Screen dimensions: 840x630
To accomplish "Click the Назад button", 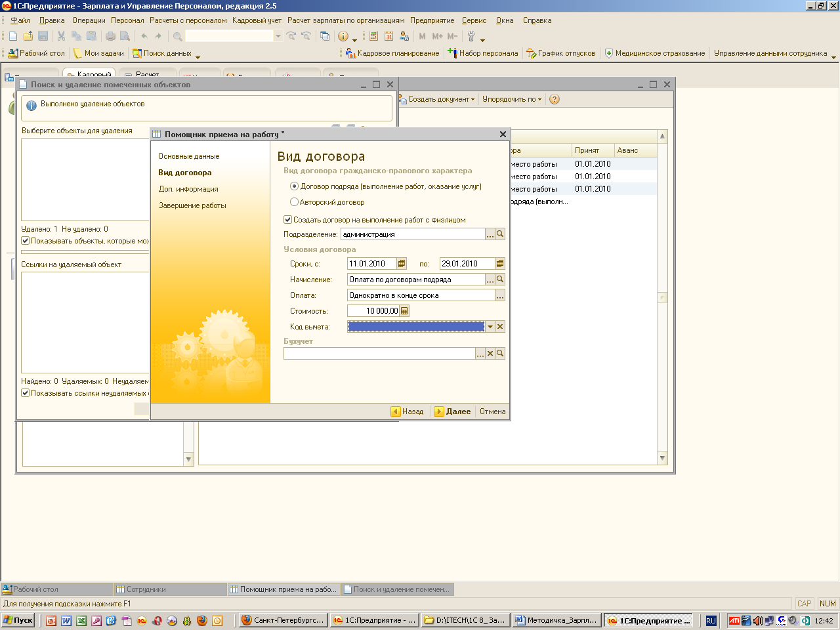I will (x=407, y=411).
